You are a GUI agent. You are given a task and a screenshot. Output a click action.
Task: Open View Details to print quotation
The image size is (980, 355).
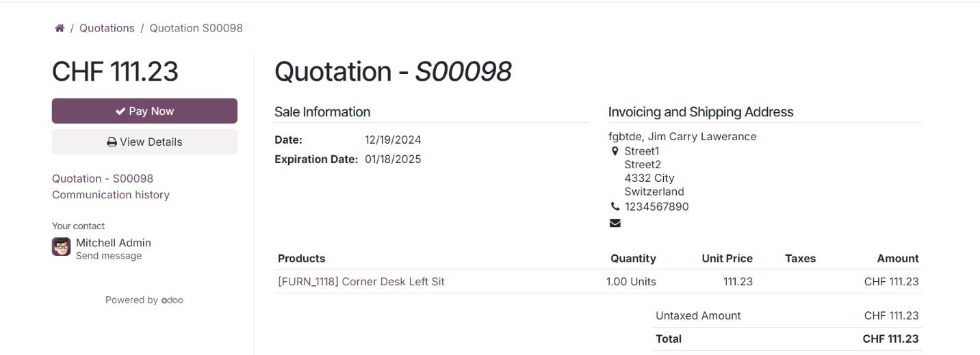click(144, 142)
